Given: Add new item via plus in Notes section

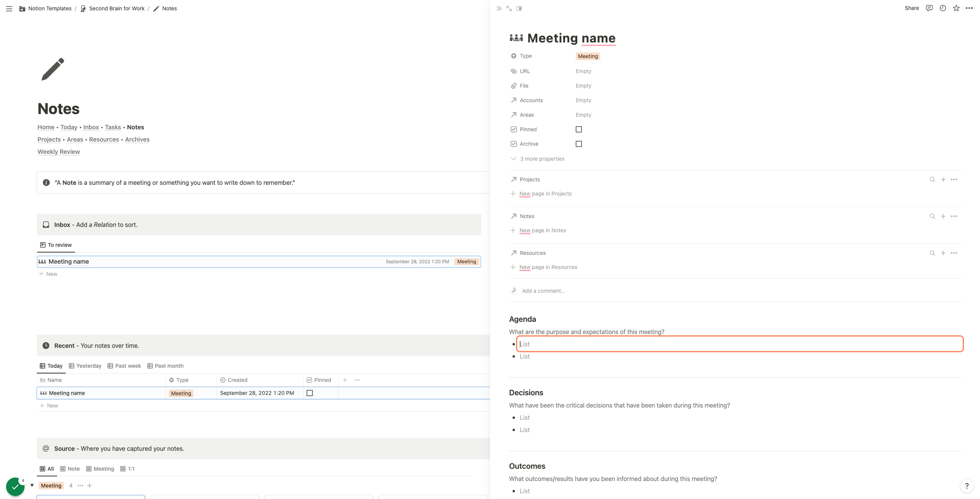Looking at the screenshot, I should coord(943,216).
